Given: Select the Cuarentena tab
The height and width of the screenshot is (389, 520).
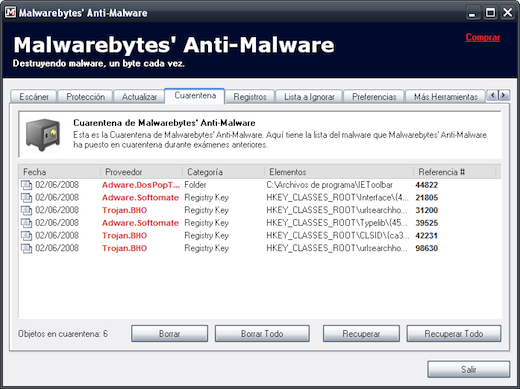Looking at the screenshot, I should coord(195,96).
